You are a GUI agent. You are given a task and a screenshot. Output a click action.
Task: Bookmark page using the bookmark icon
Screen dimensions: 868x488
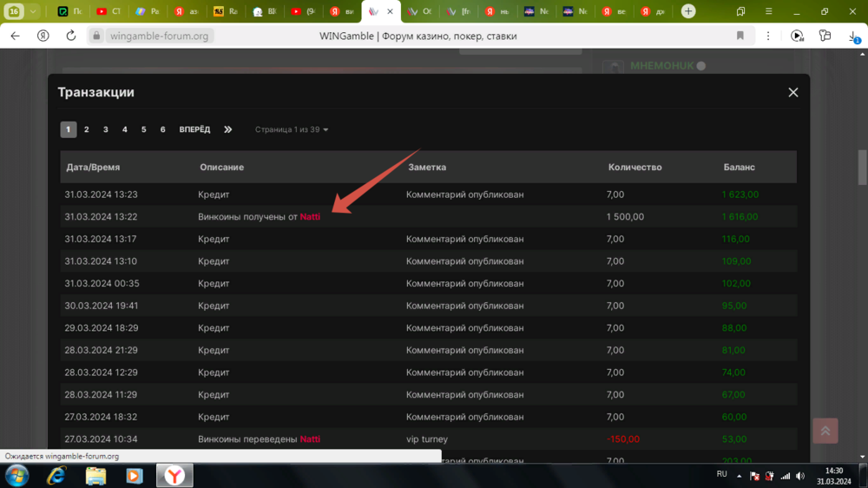point(740,36)
